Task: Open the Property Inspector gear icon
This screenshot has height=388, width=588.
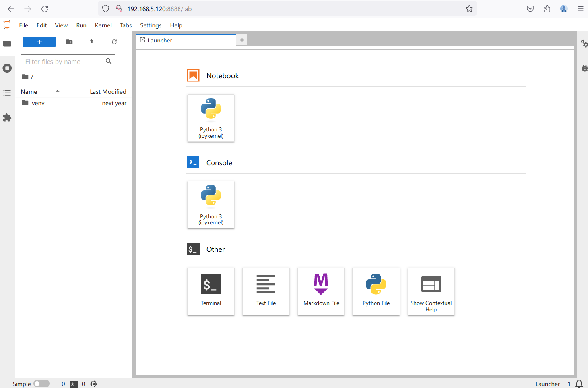Action: click(x=584, y=43)
